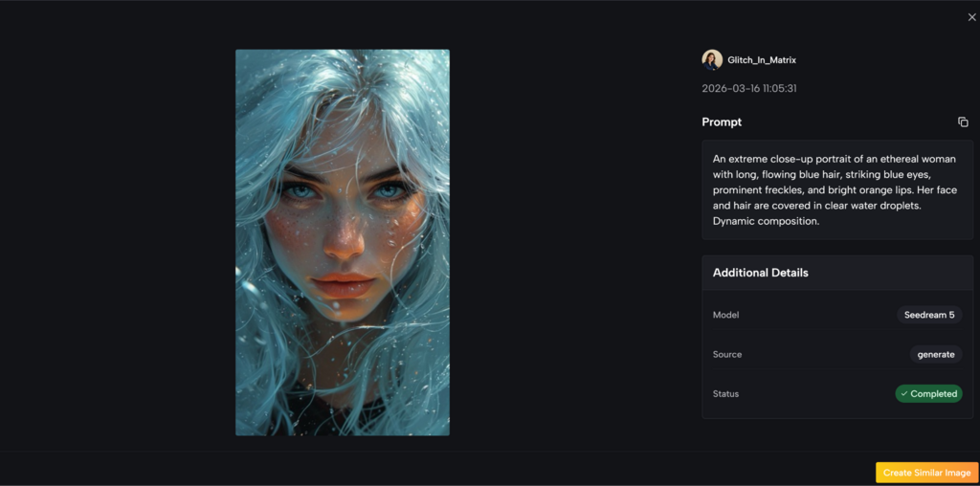Click the words 'Dynamic composition' in prompt

click(x=766, y=221)
